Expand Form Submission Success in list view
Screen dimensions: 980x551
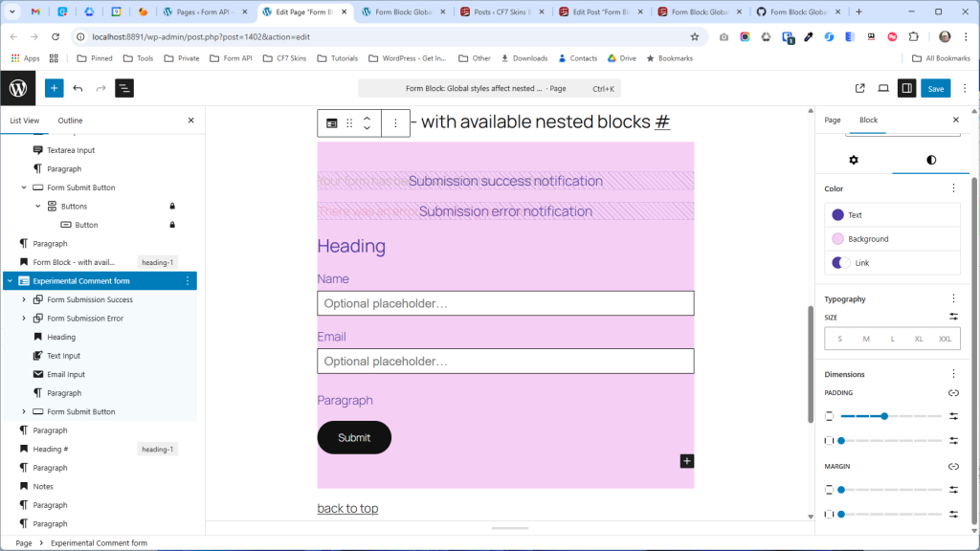click(24, 299)
